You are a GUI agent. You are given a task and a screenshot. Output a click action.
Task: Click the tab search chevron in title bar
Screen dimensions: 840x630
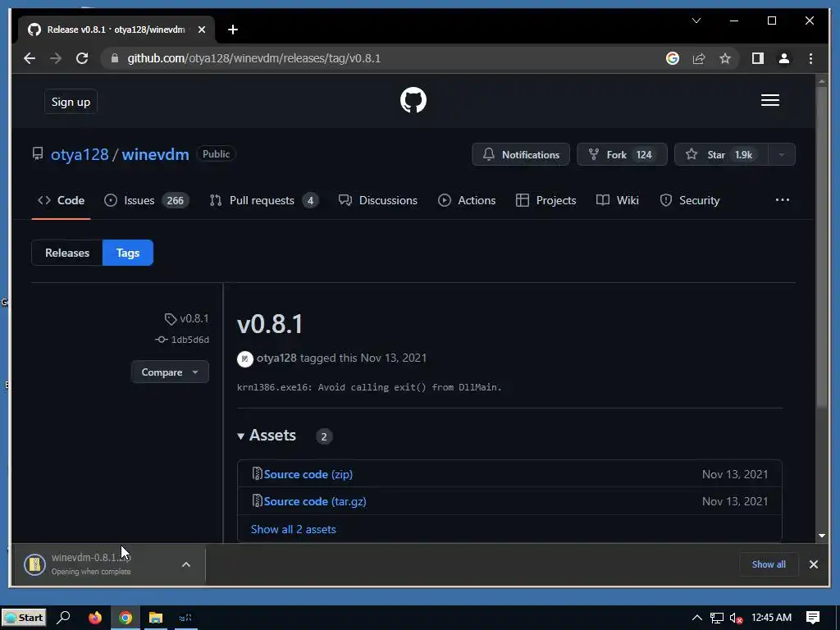(696, 21)
